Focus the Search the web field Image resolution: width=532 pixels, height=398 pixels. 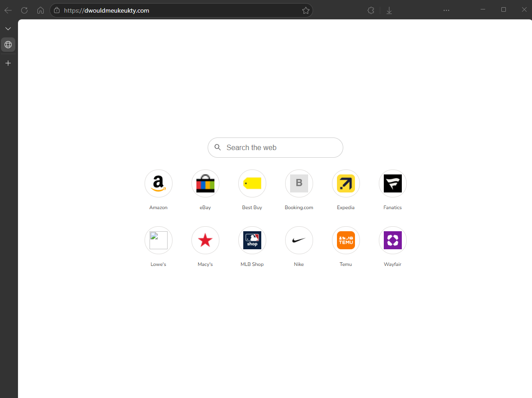pyautogui.click(x=275, y=147)
